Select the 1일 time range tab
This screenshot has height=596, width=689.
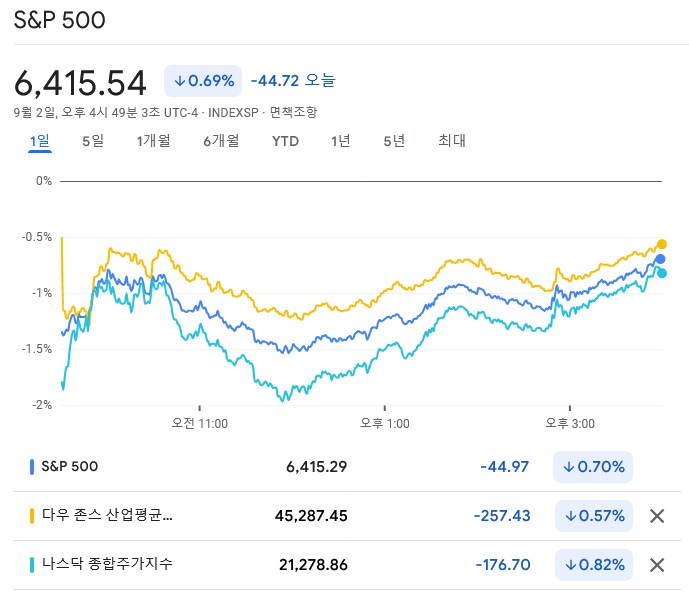[x=40, y=141]
